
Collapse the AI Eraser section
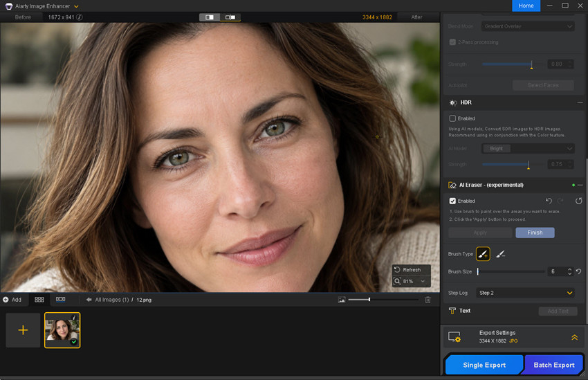580,185
